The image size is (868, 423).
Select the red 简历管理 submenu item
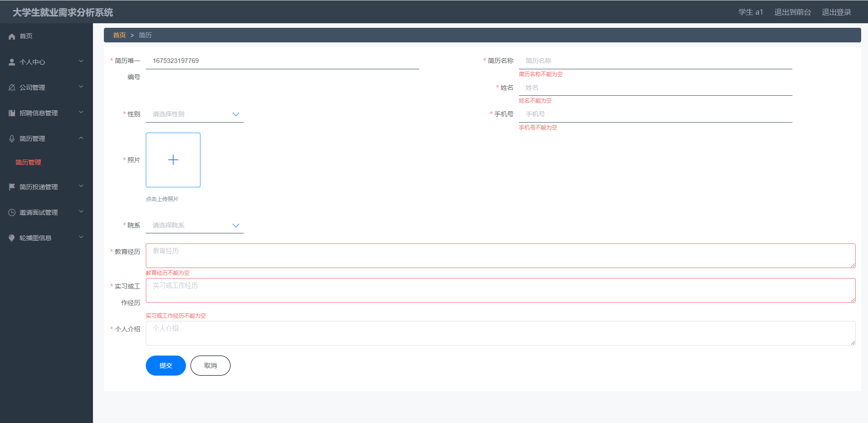[x=28, y=162]
